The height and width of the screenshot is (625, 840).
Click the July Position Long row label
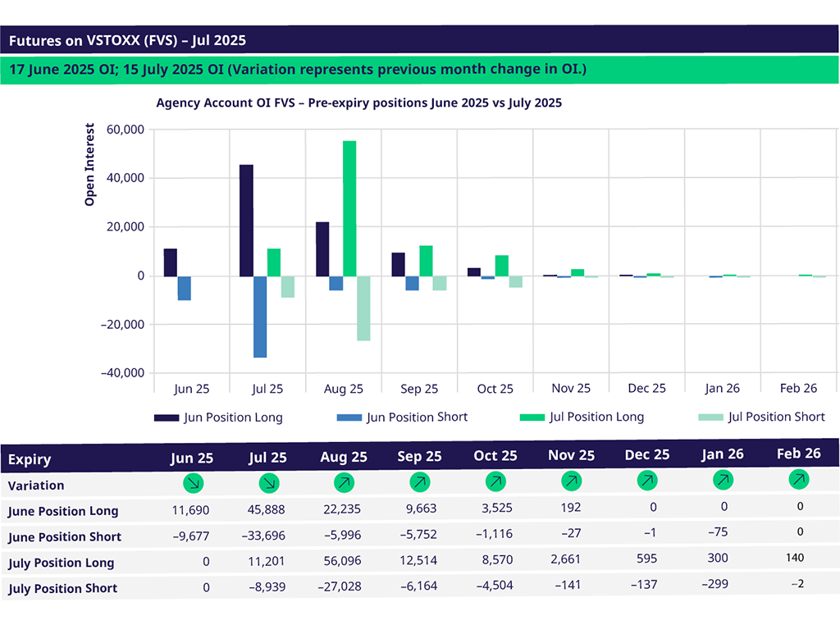point(62,563)
